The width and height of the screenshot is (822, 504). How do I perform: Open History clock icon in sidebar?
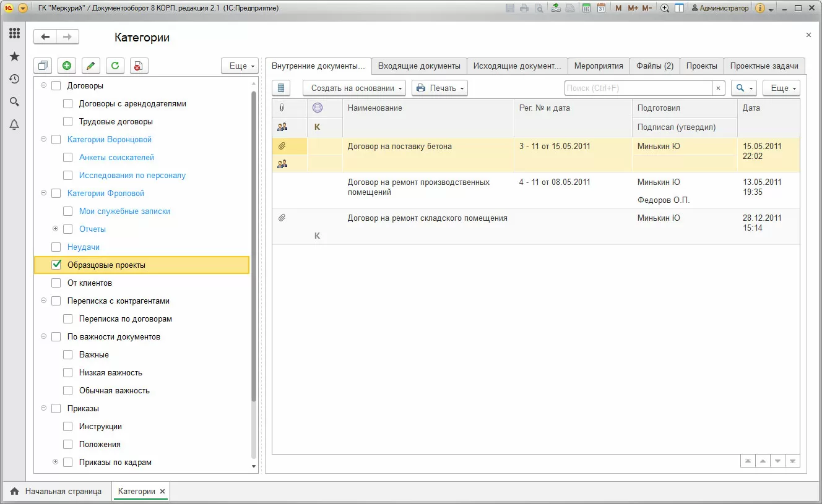(x=14, y=79)
